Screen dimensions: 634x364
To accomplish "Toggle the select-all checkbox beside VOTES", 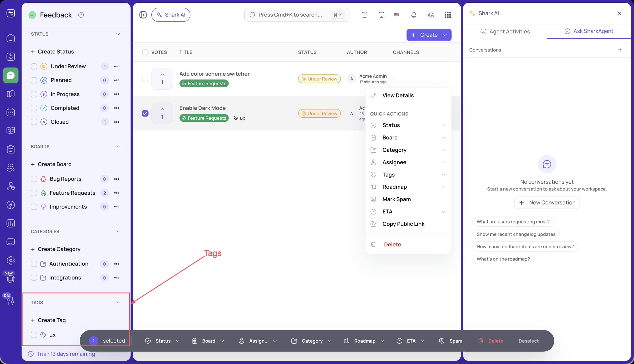I will 145,52.
